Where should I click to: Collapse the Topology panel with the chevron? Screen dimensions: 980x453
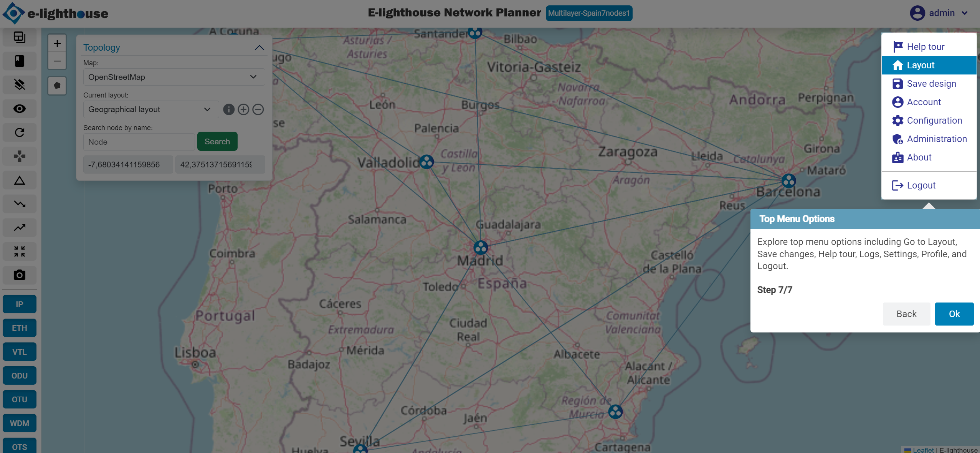259,48
